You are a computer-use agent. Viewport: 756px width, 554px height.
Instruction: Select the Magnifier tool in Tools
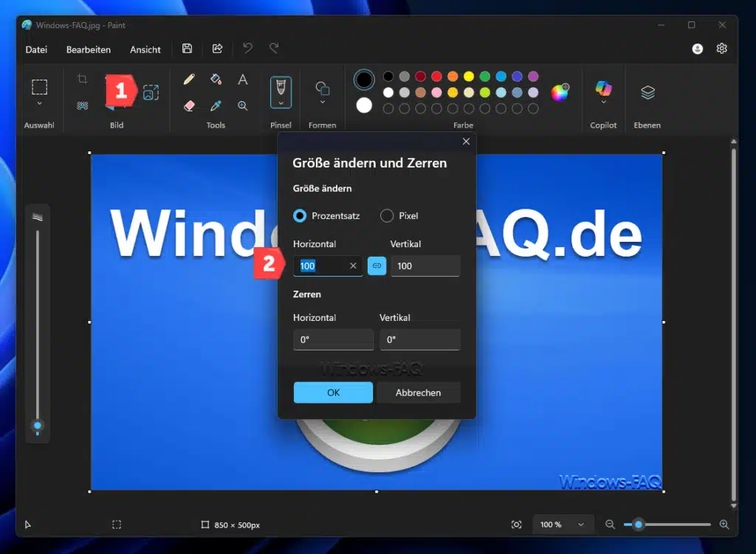(242, 105)
